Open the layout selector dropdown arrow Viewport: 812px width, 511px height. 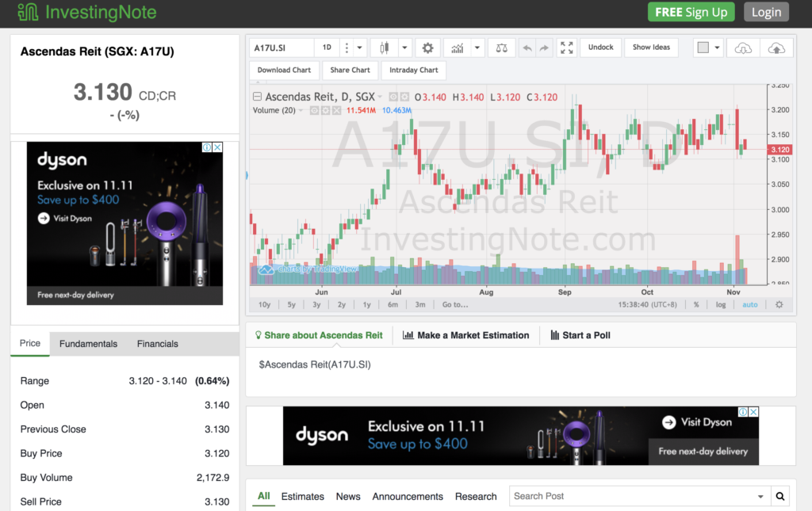[x=717, y=48]
